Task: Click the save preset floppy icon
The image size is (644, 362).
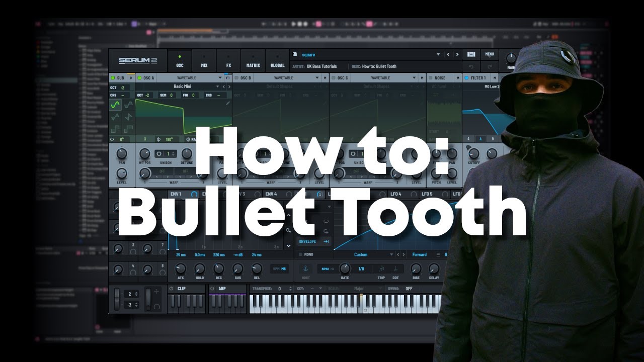Action: point(295,54)
